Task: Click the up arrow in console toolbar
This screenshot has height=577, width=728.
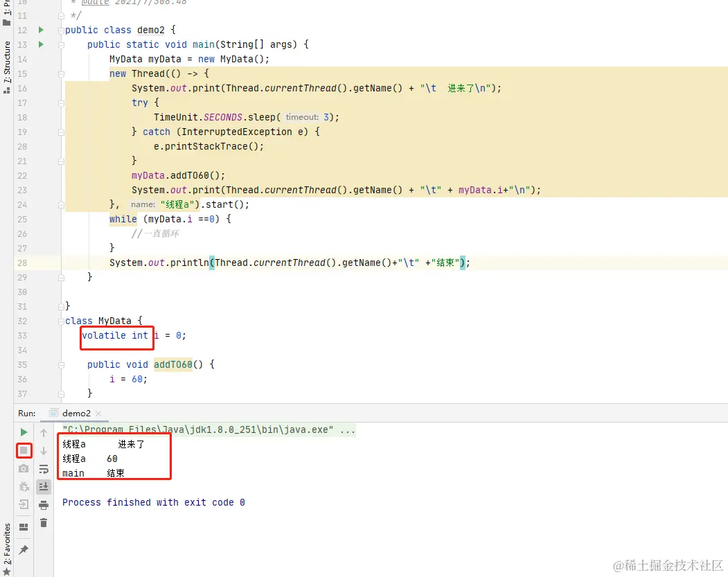Action: [44, 433]
